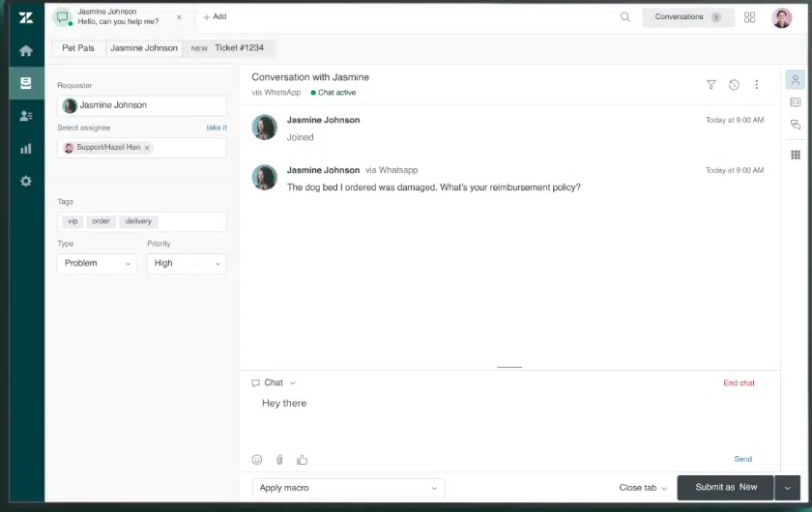The width and height of the screenshot is (812, 512).
Task: Insert an emoji in chat
Action: 257,460
